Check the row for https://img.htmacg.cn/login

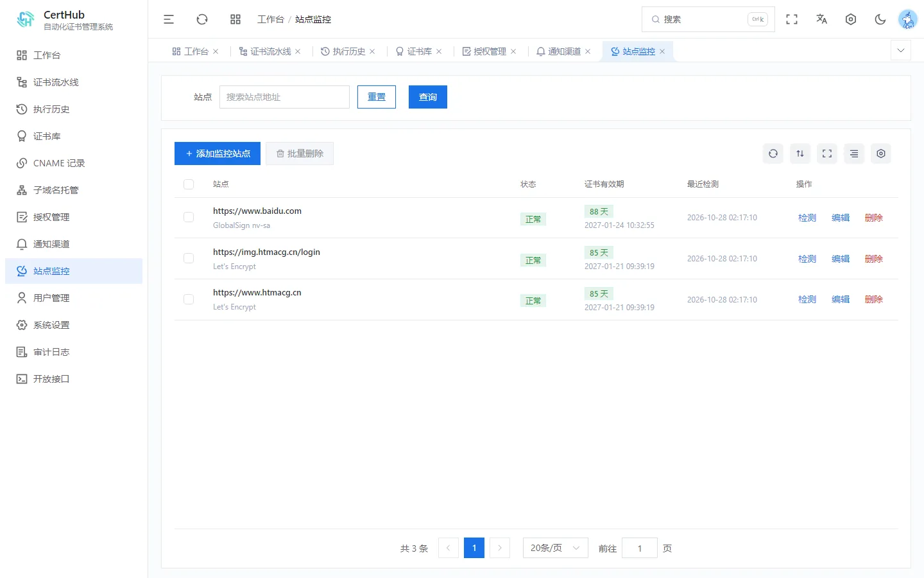click(189, 258)
